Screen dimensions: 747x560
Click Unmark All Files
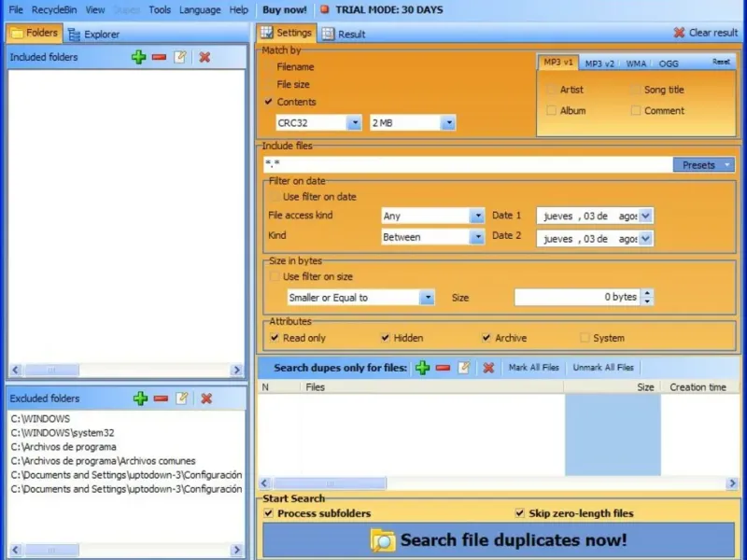[x=603, y=368]
